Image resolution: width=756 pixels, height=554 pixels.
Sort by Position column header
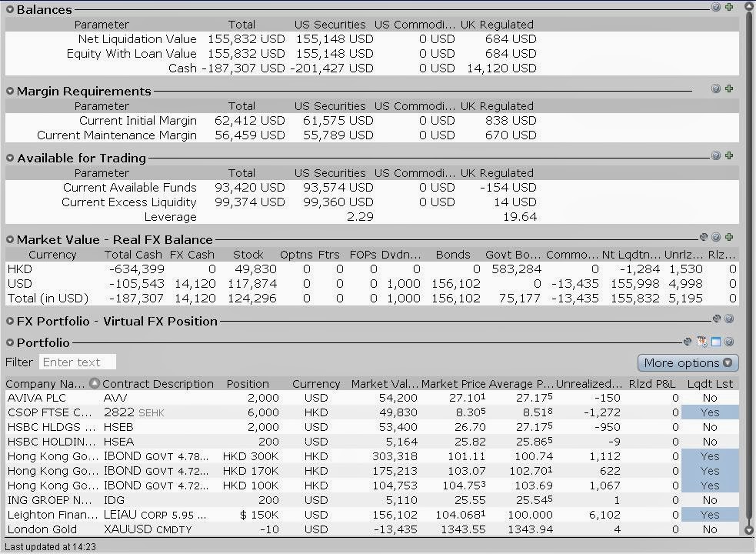248,384
